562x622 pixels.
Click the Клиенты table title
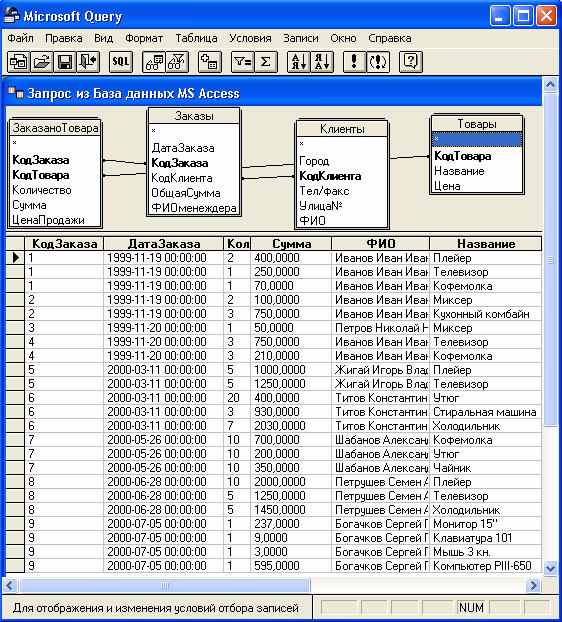click(x=342, y=129)
